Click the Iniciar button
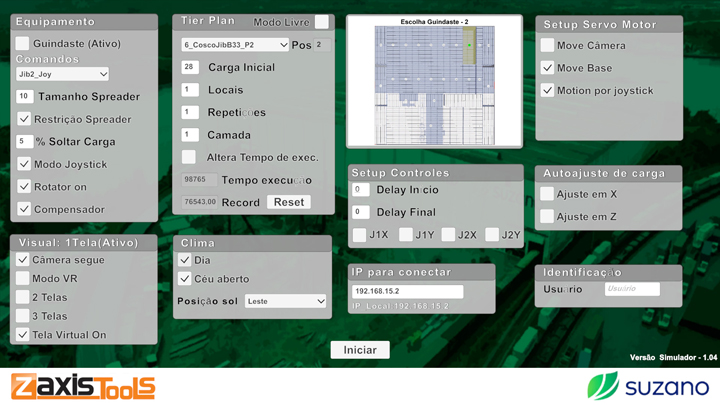This screenshot has height=405, width=720. pos(360,350)
